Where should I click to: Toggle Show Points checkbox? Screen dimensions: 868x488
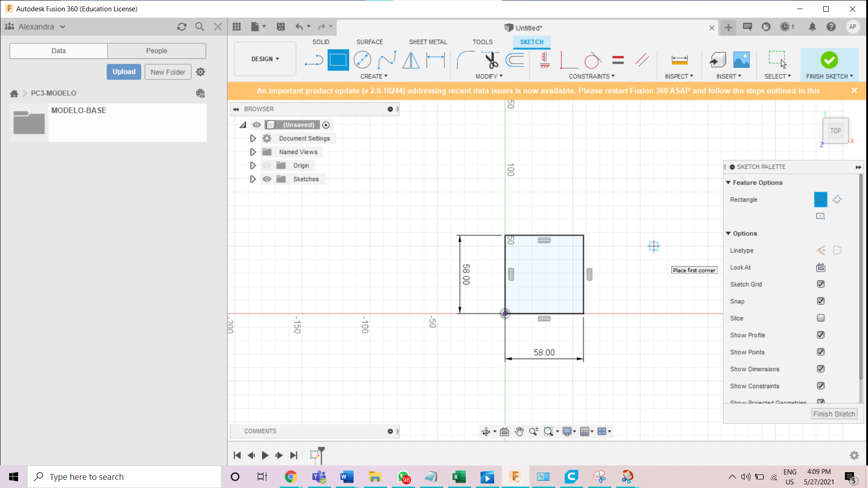pyautogui.click(x=821, y=352)
